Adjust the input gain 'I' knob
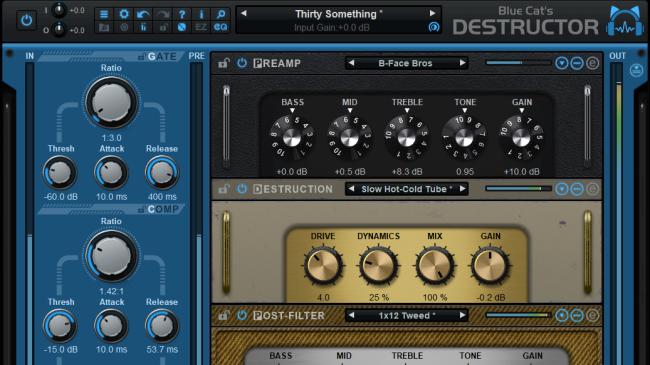The image size is (650, 365). pyautogui.click(x=59, y=10)
